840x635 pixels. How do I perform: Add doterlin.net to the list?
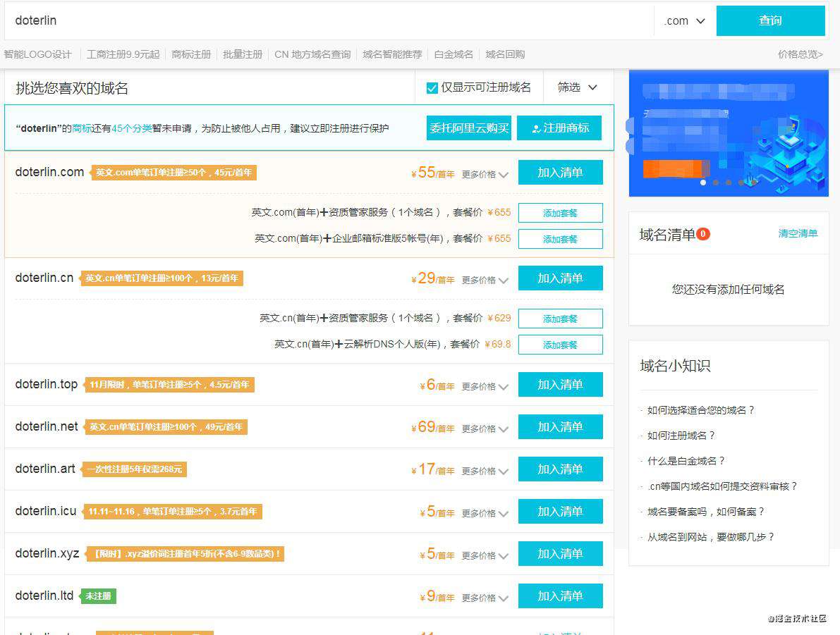point(561,426)
